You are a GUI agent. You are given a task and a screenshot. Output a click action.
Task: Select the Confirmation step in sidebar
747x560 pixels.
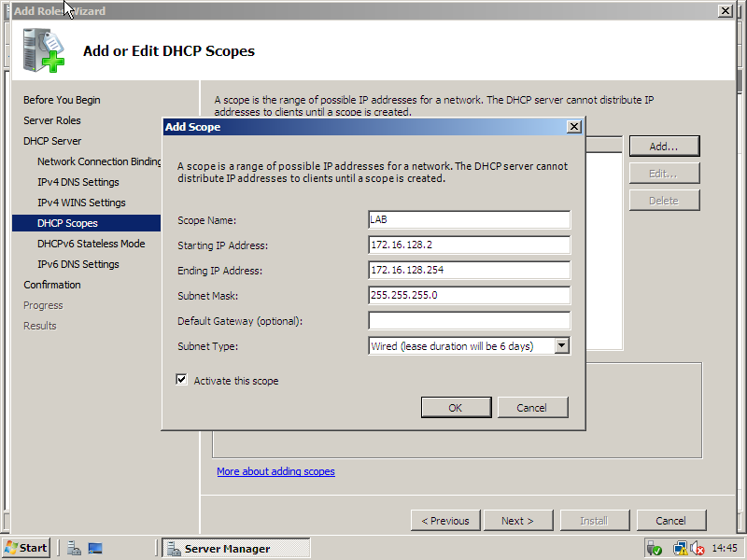coord(52,285)
